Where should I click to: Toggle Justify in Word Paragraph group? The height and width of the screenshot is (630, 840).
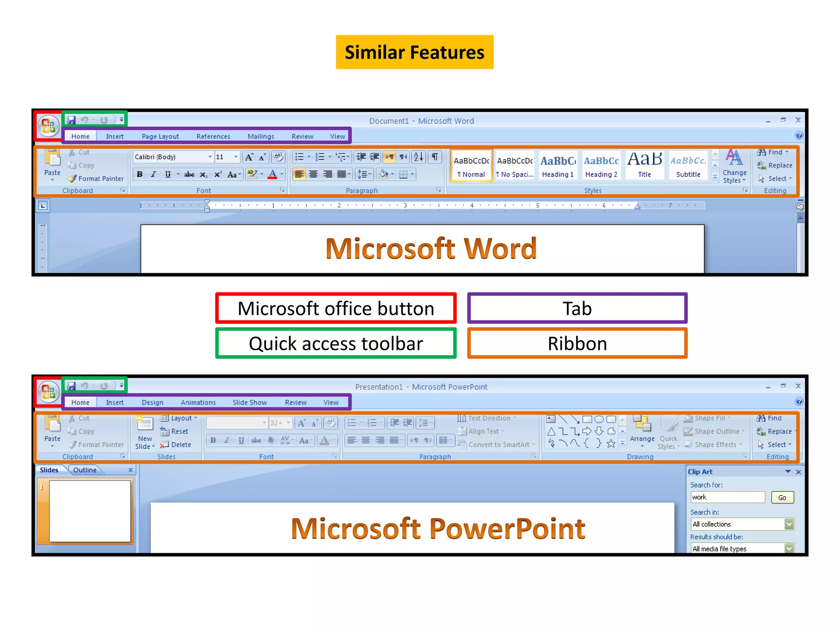[x=342, y=174]
